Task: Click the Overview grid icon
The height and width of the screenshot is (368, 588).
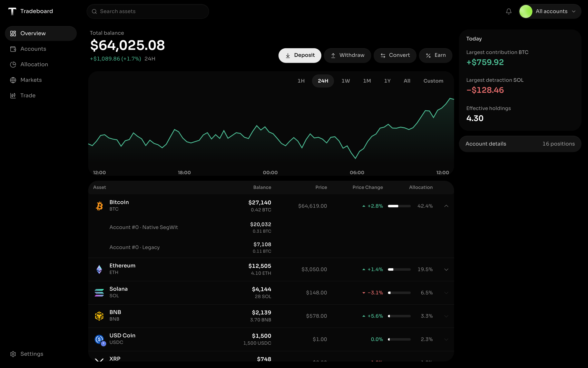Action: pos(13,33)
